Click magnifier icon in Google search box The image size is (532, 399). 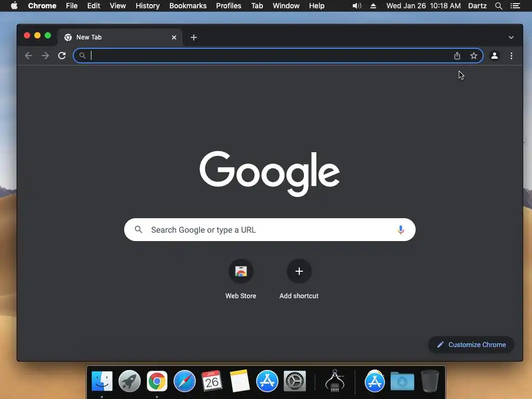[x=138, y=230]
